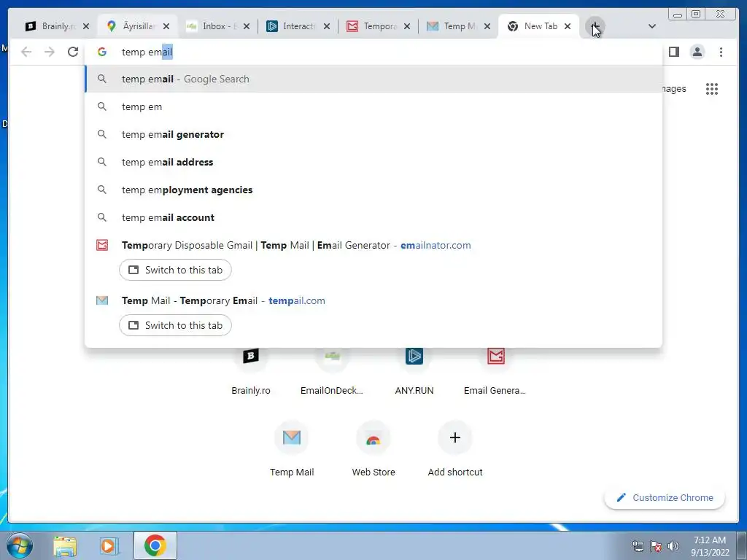Go back with the back arrow

click(x=26, y=52)
